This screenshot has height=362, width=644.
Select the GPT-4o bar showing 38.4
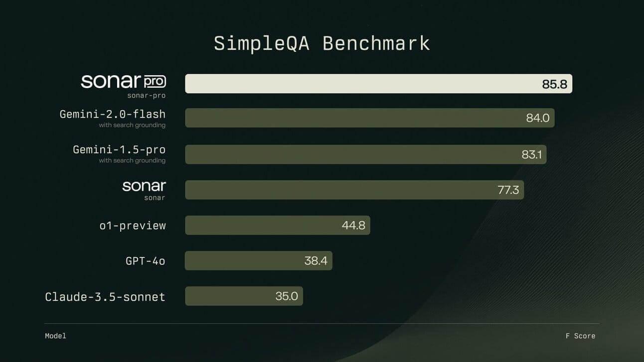tap(258, 260)
